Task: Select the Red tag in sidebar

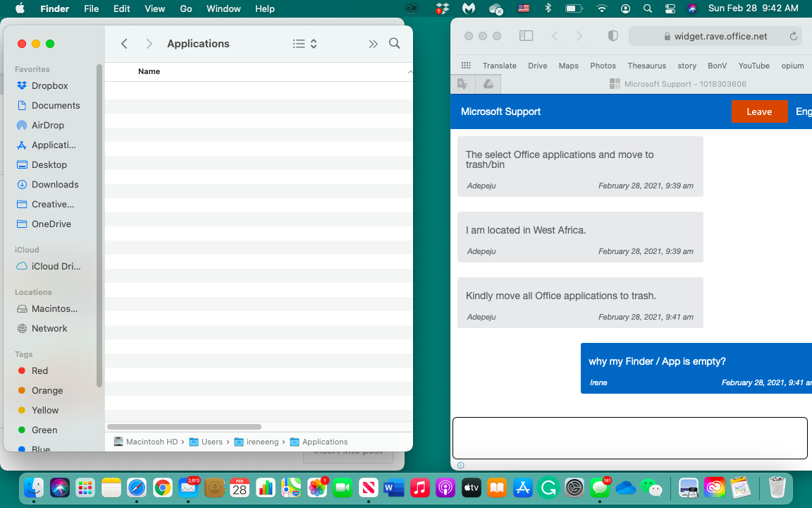Action: click(39, 370)
